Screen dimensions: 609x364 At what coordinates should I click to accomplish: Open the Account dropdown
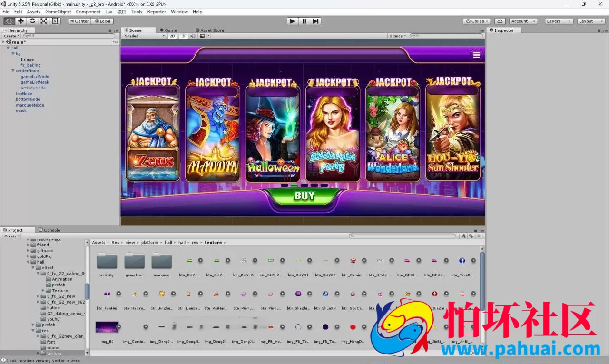pos(523,21)
